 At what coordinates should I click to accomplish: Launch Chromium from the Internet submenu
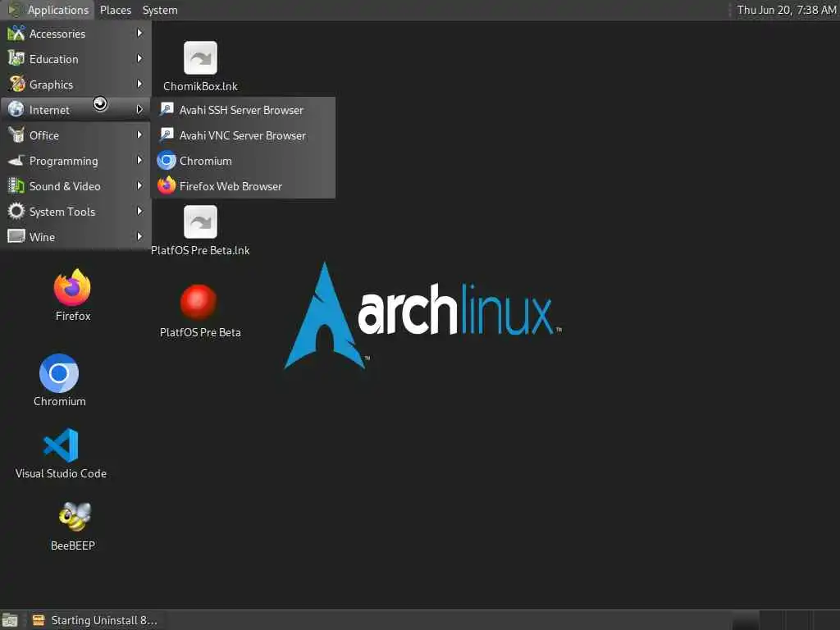coord(244,161)
